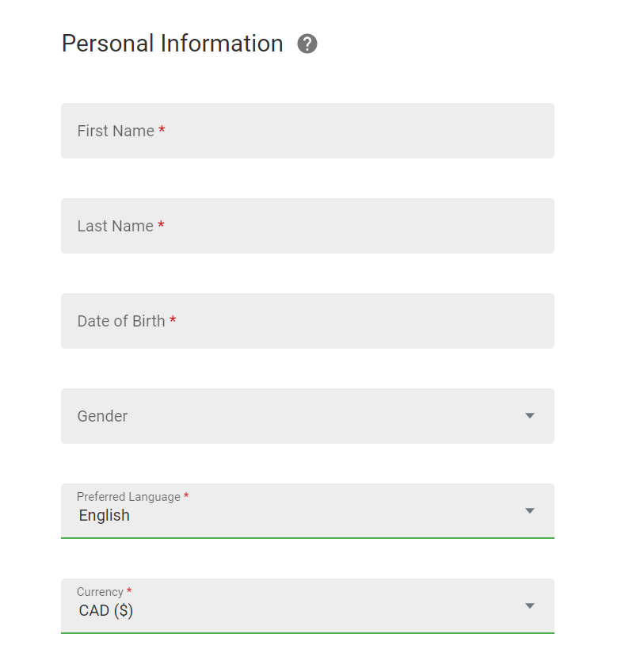Click the Currency dropdown arrow
The image size is (621, 672).
[530, 606]
